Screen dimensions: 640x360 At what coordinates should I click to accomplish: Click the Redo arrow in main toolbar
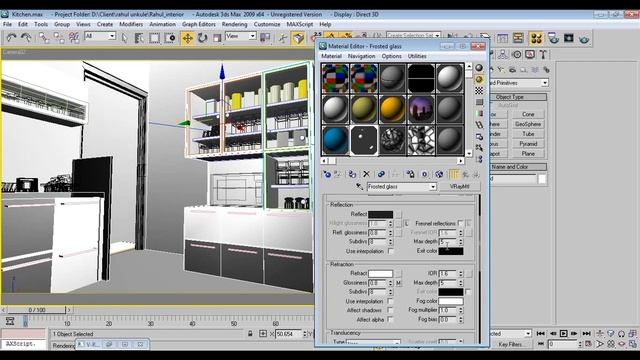(x=27, y=38)
